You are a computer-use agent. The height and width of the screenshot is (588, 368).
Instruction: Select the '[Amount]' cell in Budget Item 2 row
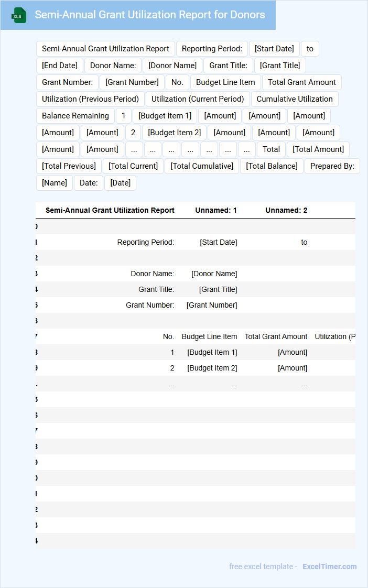point(293,368)
